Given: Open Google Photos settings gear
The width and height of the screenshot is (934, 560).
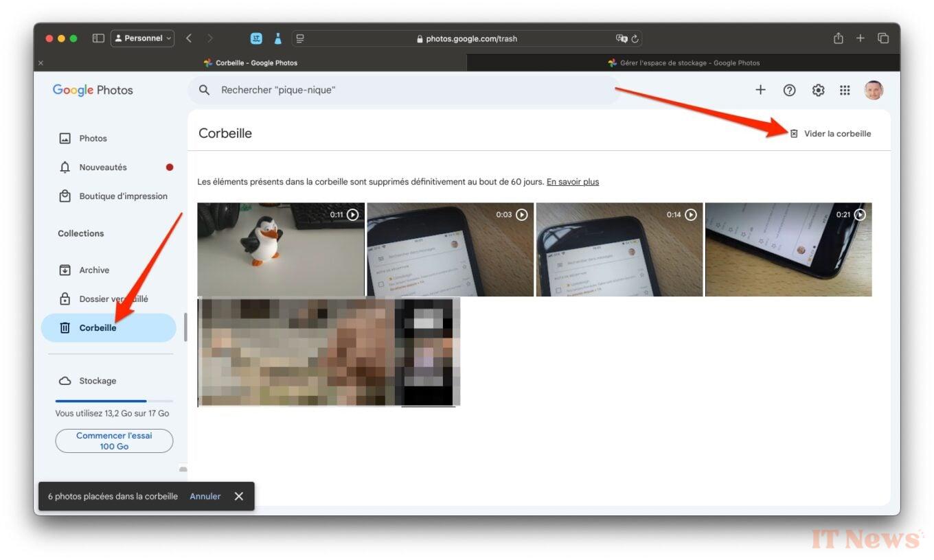Looking at the screenshot, I should pyautogui.click(x=818, y=90).
